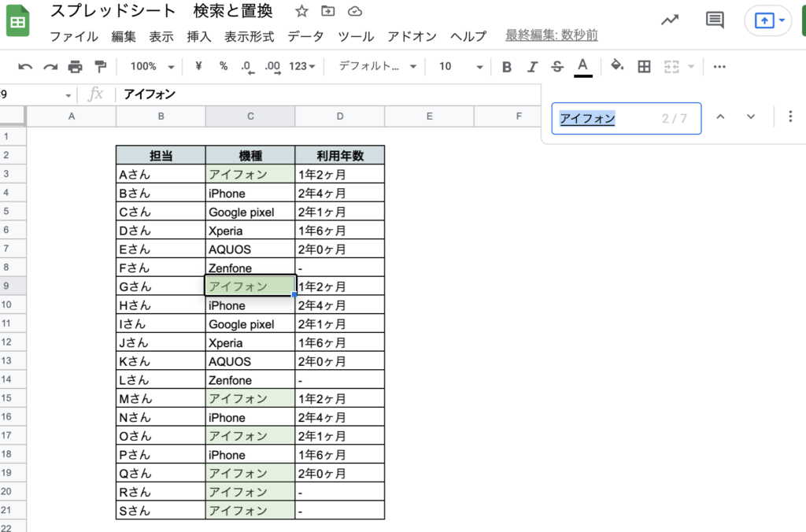
Task: Select the Aさん cell
Action: pos(161,174)
